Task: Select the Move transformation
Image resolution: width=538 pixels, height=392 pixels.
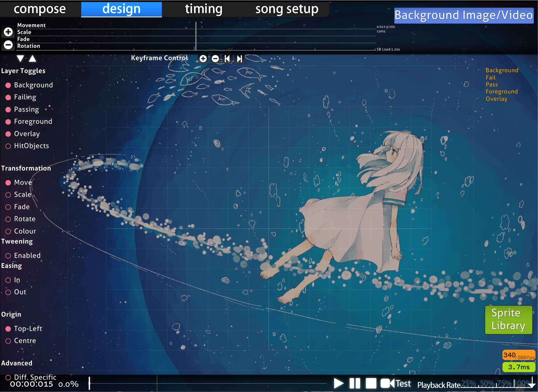Action: (x=18, y=183)
